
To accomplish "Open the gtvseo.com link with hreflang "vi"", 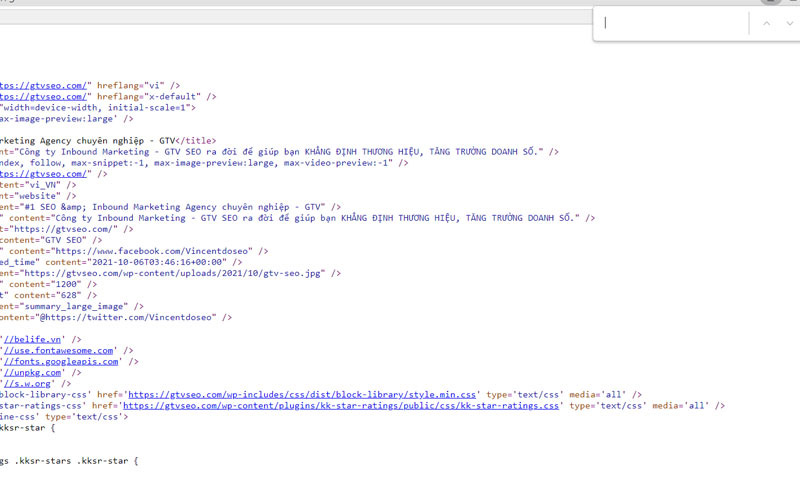I will coord(44,86).
